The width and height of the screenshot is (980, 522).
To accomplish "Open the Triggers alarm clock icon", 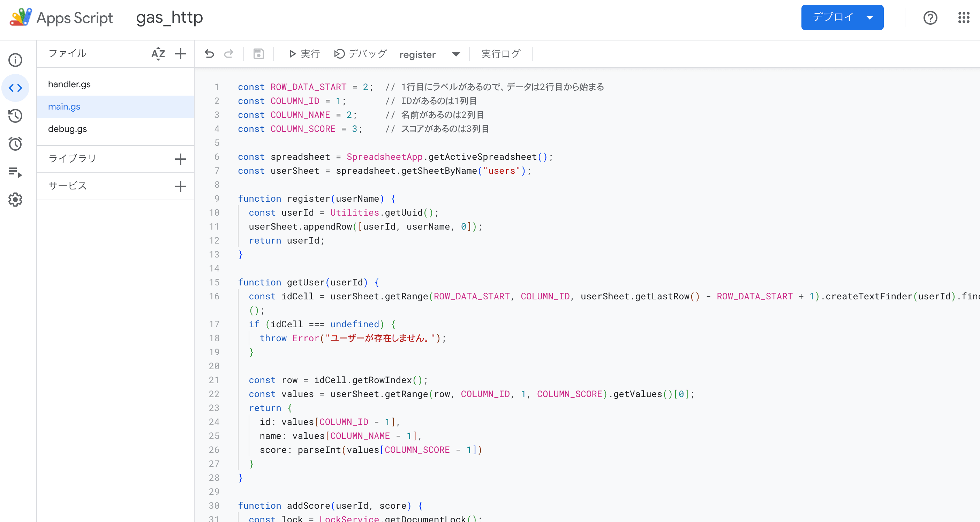I will 15,143.
